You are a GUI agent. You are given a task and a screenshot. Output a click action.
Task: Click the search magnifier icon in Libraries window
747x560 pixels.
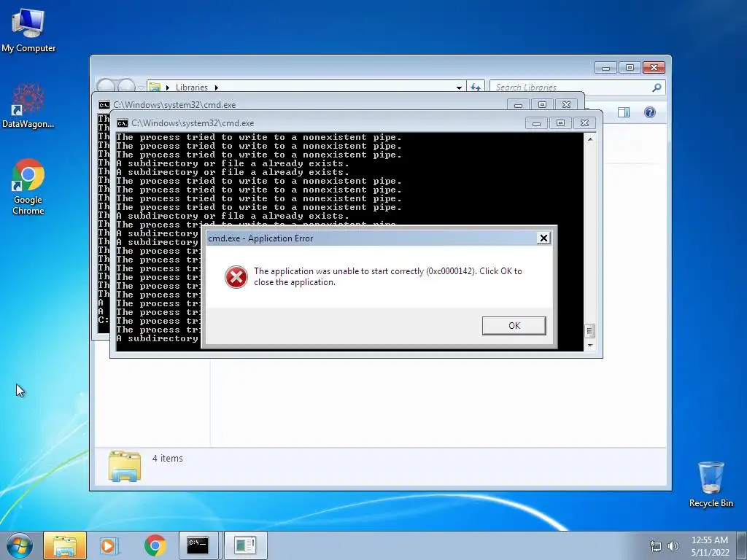657,87
